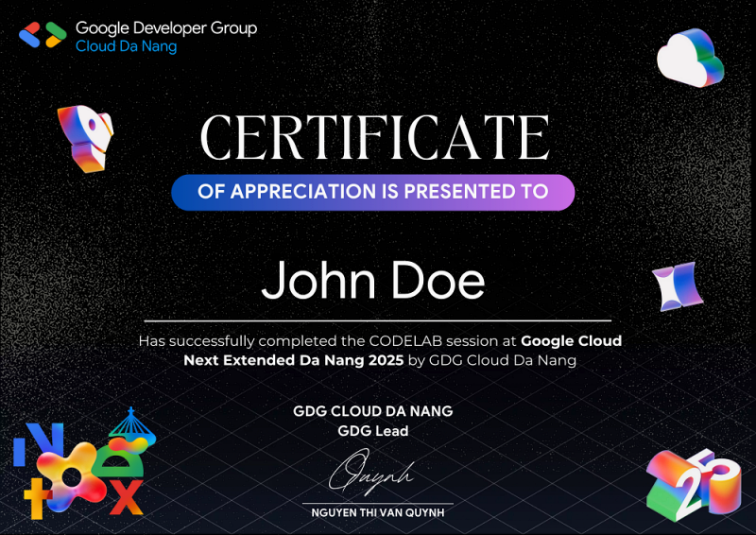Click the 'Has successfully completed the CODELAB' line
The image size is (756, 535).
pyautogui.click(x=380, y=341)
